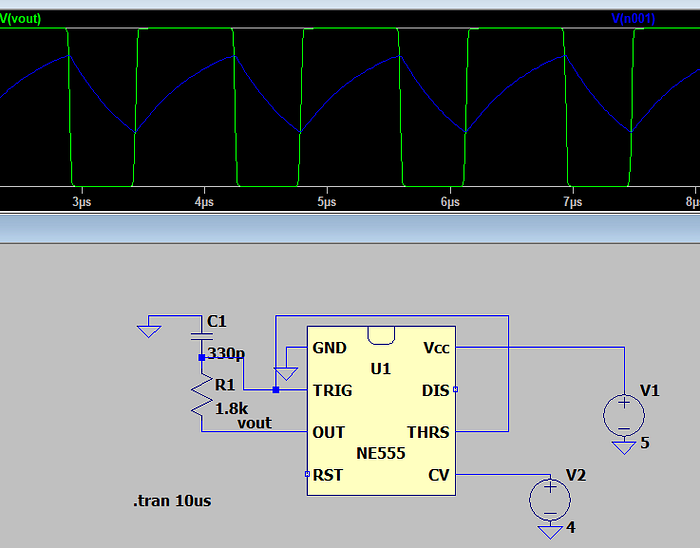Image resolution: width=700 pixels, height=548 pixels.
Task: Click the ground symbol left of C1
Action: (x=149, y=327)
